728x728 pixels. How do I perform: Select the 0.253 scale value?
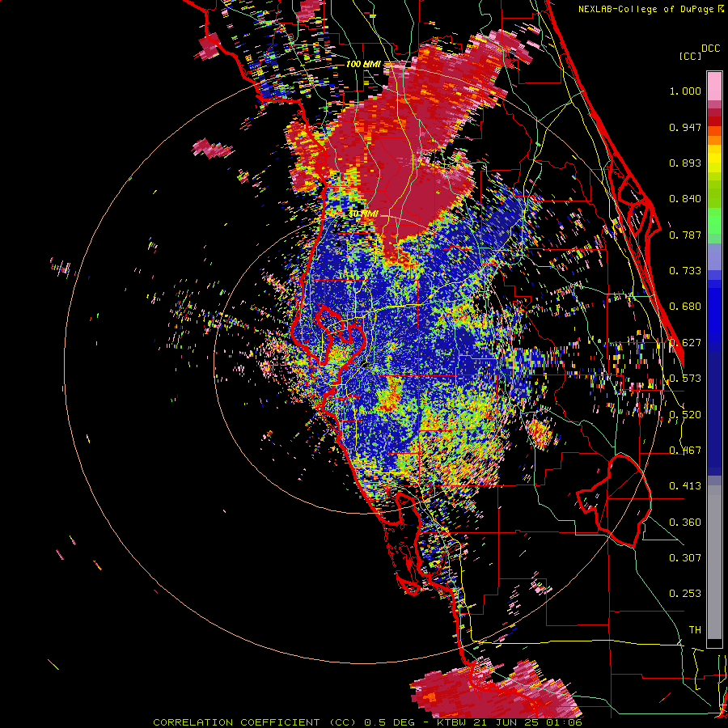[685, 594]
